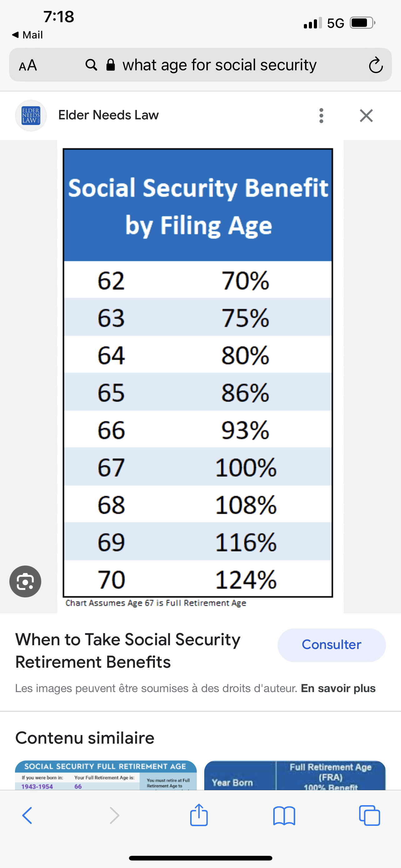Open the Social Security Full Retirement Age thumbnail
Viewport: 401px width, 868px height.
tap(106, 775)
